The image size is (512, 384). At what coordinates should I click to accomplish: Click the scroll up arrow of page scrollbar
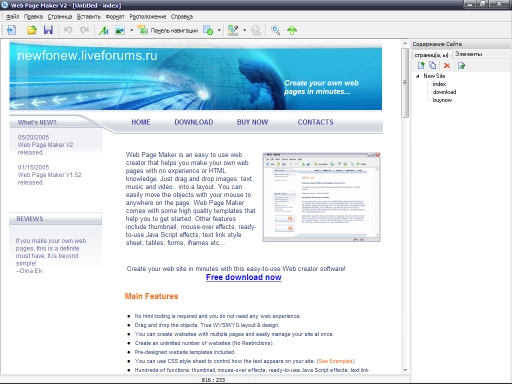coord(405,43)
